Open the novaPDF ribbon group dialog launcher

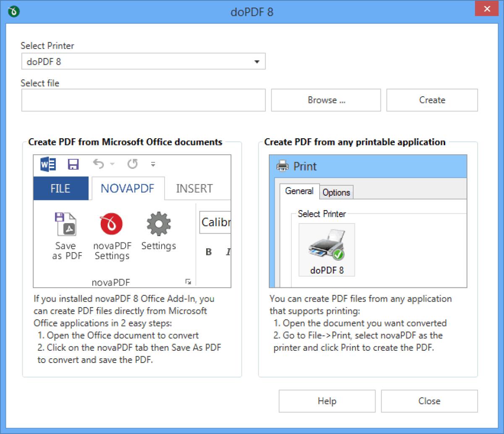[189, 281]
